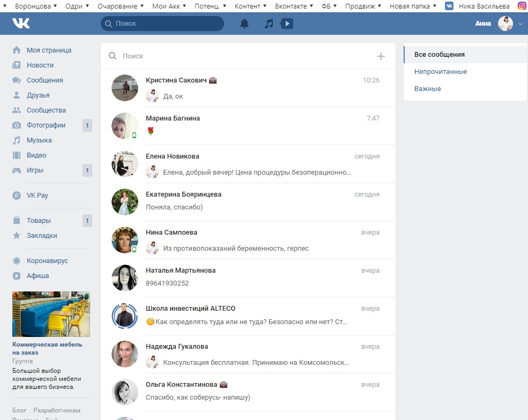Click the news icon beside Новости
The width and height of the screenshot is (528, 420).
(x=17, y=65)
